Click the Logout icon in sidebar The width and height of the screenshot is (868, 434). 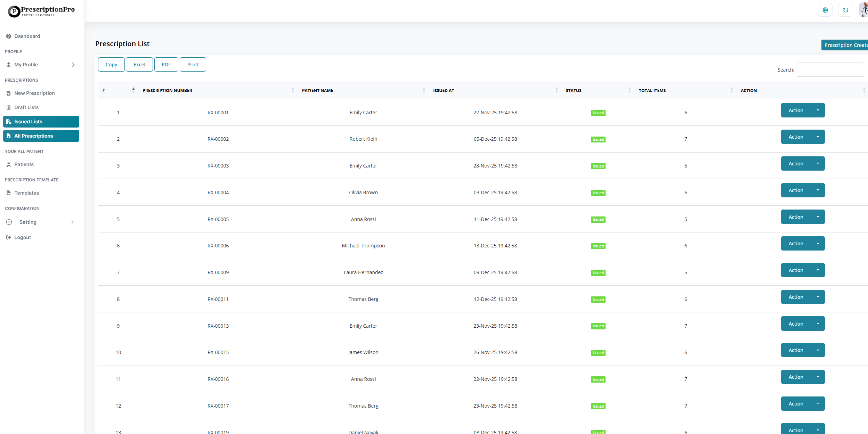[x=9, y=237]
